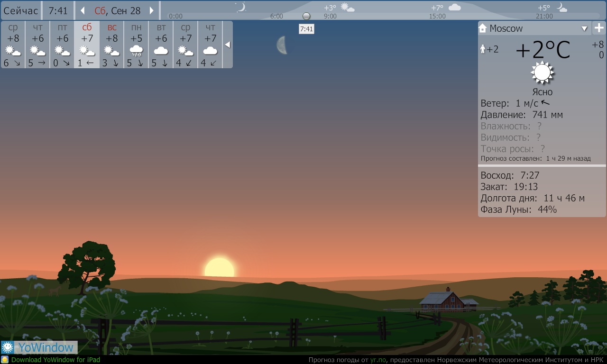
Task: Click the feels-like person icon
Action: 483,49
